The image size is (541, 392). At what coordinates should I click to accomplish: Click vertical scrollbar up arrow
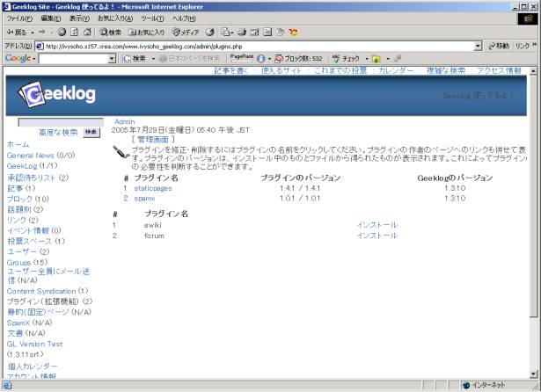coord(533,70)
